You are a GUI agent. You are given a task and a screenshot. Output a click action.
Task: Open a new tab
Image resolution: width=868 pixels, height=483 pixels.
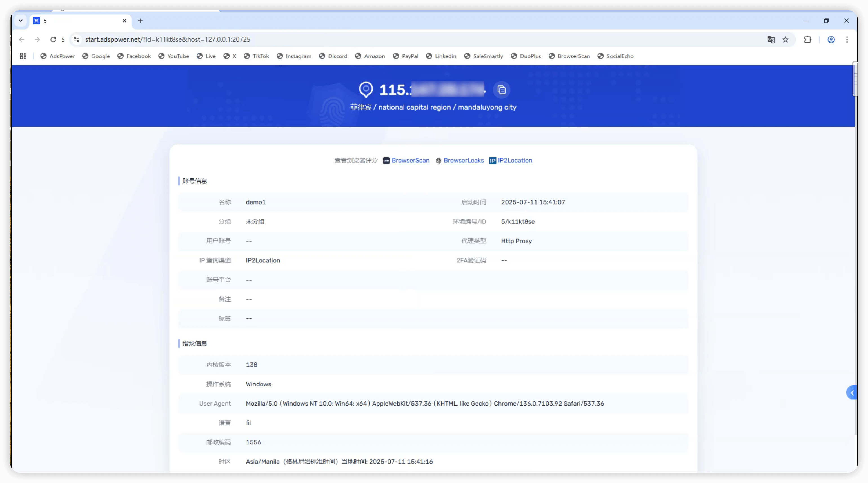(x=140, y=21)
